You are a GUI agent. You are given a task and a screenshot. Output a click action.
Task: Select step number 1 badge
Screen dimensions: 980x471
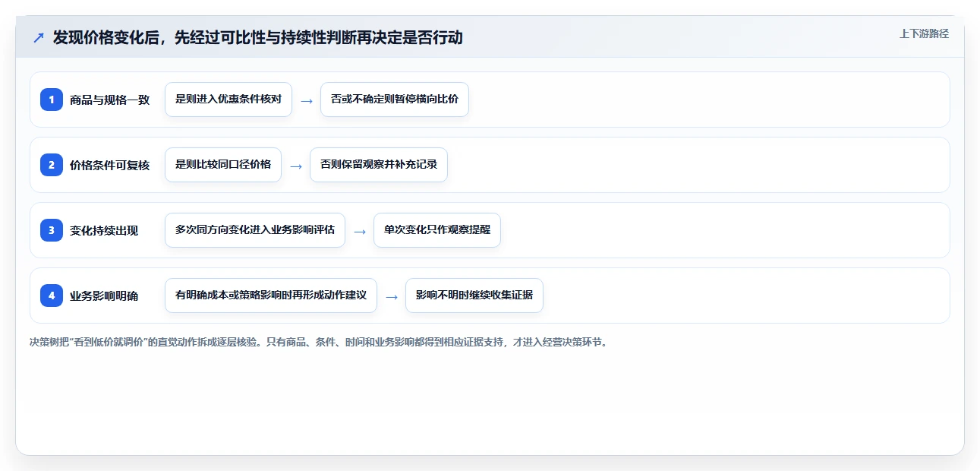click(52, 100)
